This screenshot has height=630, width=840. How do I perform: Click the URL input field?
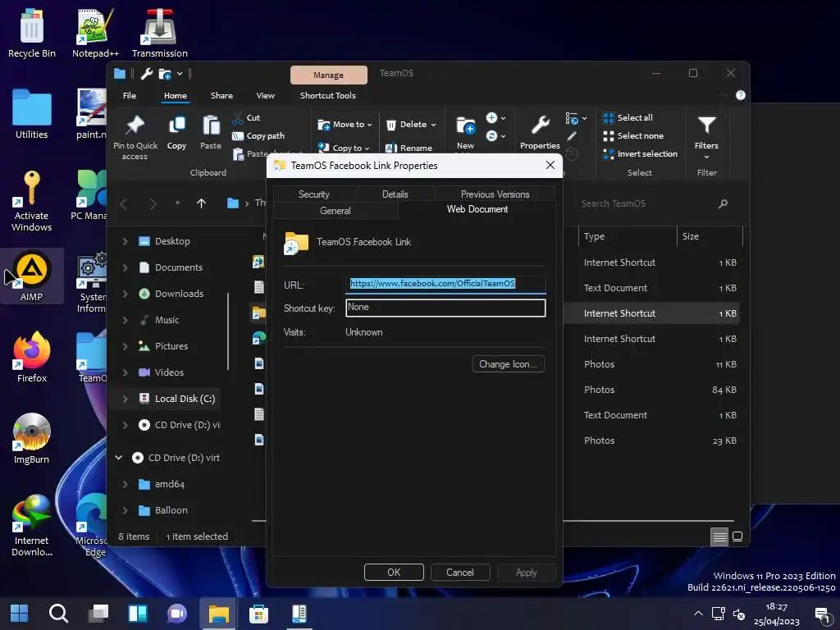(x=445, y=284)
